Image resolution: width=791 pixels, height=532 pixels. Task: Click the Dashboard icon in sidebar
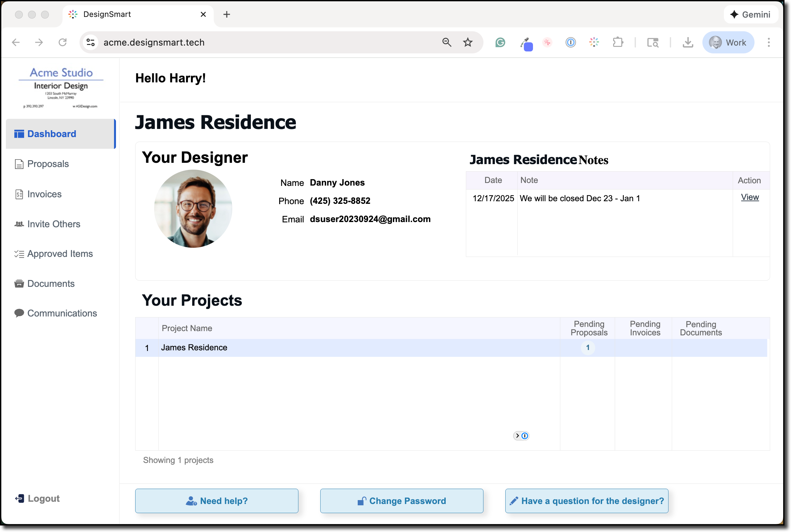coord(19,134)
